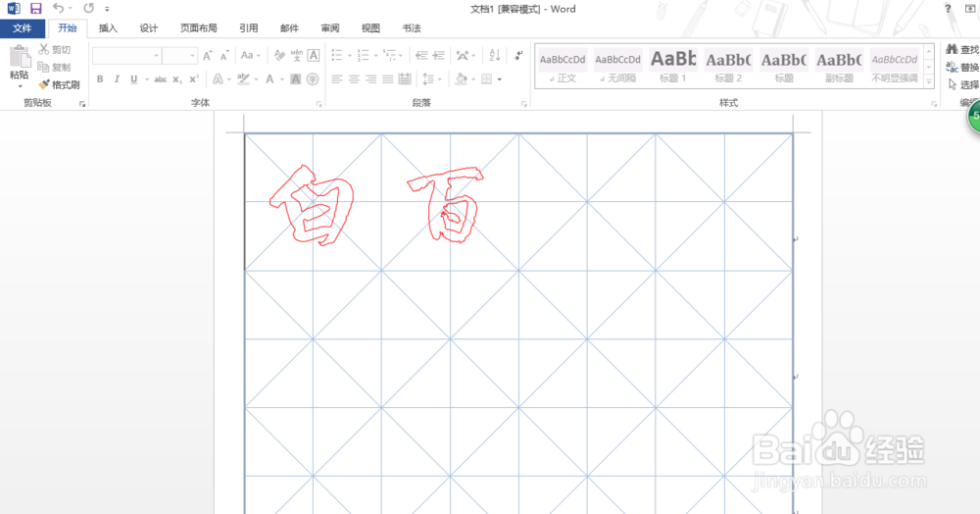
Task: Switch to the Calligraphy (书法) tab
Action: click(412, 28)
